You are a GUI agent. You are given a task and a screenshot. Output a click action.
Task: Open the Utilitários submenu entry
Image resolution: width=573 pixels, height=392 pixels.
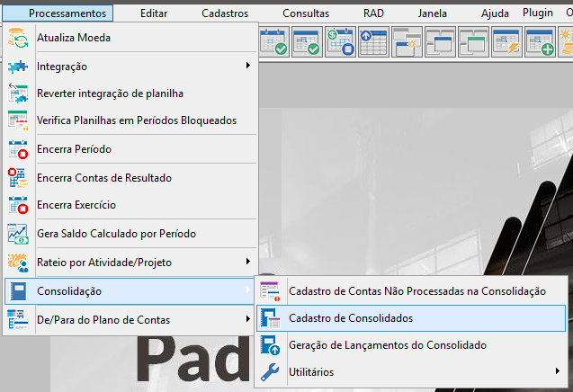pyautogui.click(x=411, y=372)
